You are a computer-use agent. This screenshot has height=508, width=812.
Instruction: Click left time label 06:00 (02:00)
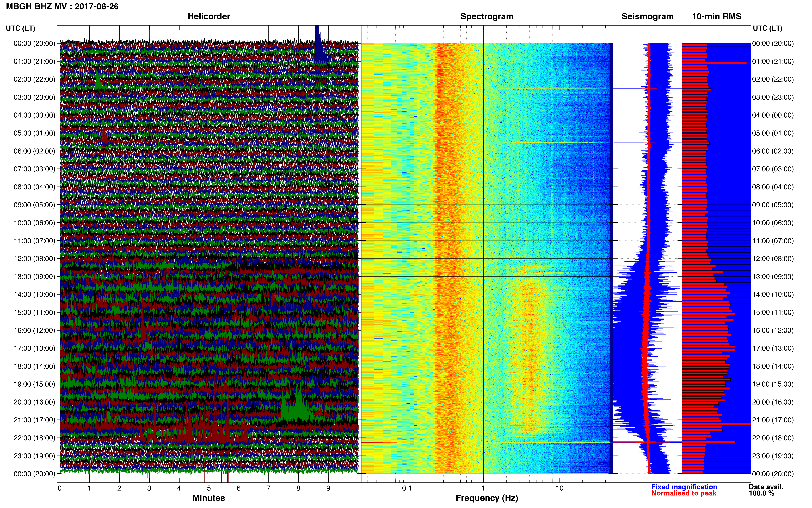[34, 151]
